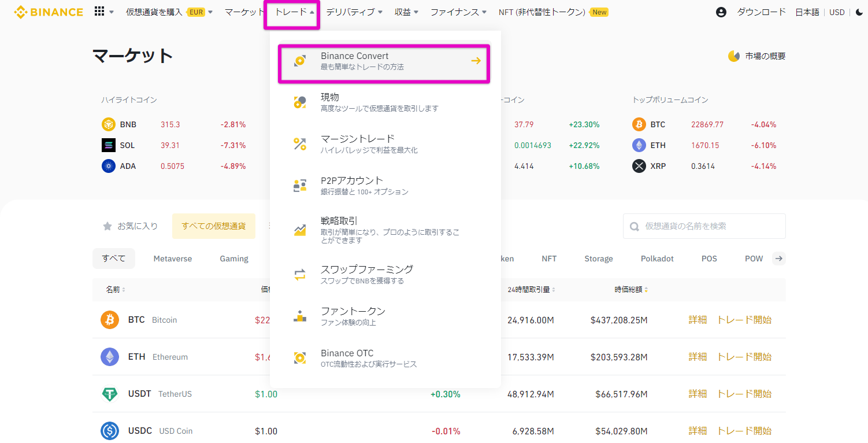
Task: Click the star icon beside お気に入り
Action: (107, 226)
